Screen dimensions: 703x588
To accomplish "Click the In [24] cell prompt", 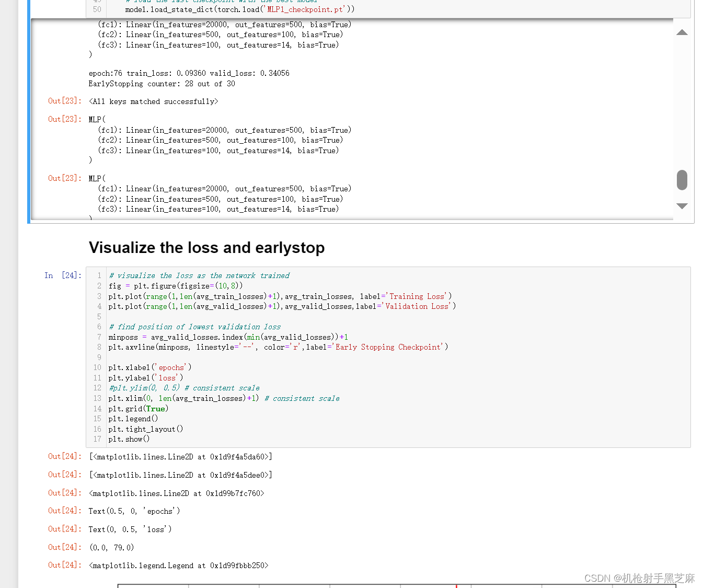I will point(63,275).
